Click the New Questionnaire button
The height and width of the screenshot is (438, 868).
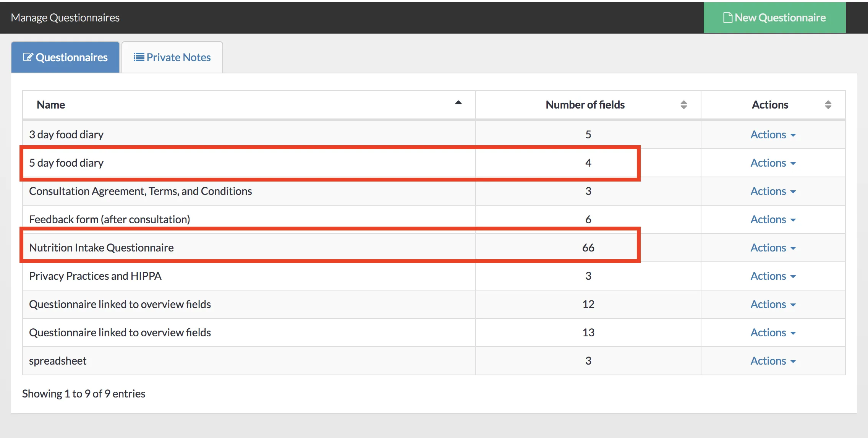(774, 18)
